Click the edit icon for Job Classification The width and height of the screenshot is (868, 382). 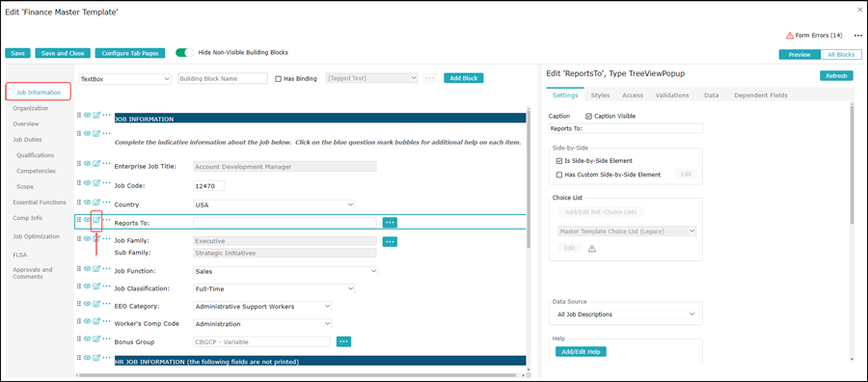(96, 286)
